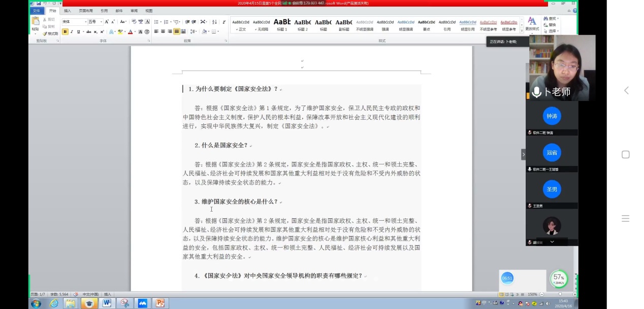Image resolution: width=644 pixels, height=309 pixels.
Task: Center align the paragraph text
Action: coord(163,31)
